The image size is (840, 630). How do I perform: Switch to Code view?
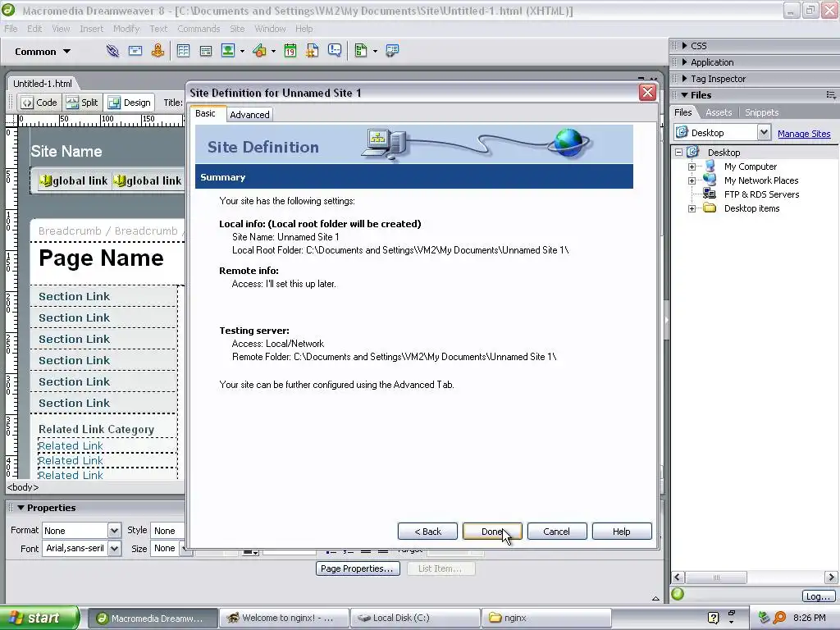[39, 103]
